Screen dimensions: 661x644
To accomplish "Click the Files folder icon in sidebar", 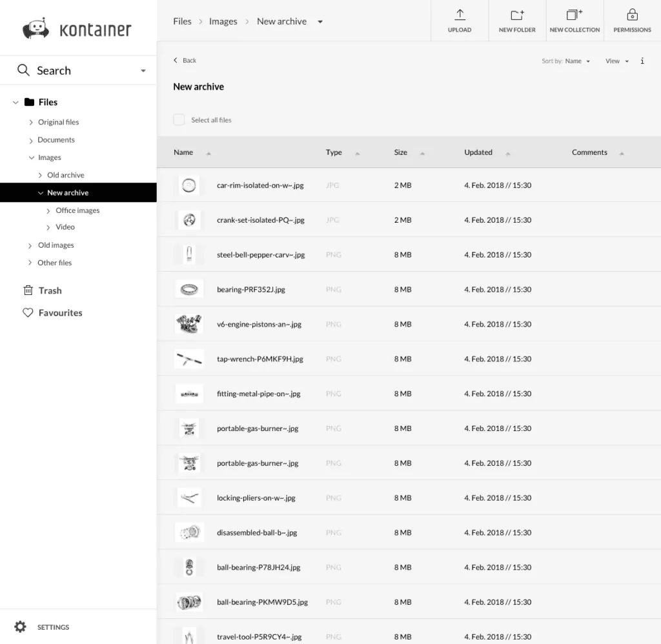I will (29, 102).
